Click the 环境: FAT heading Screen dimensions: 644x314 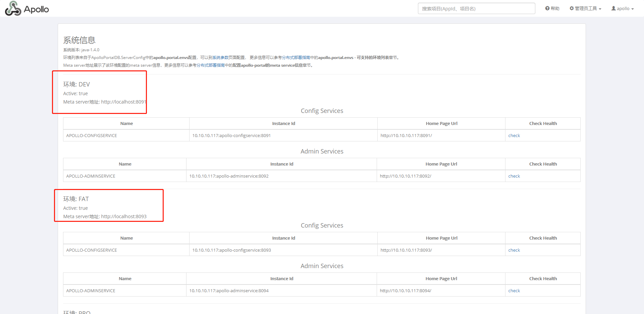[x=76, y=199]
